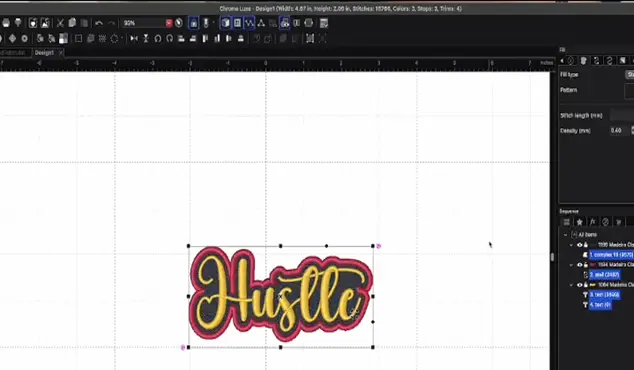Toggle the 3D view button in the top toolbar
Image resolution: width=634 pixels, height=370 pixels.
click(x=226, y=23)
